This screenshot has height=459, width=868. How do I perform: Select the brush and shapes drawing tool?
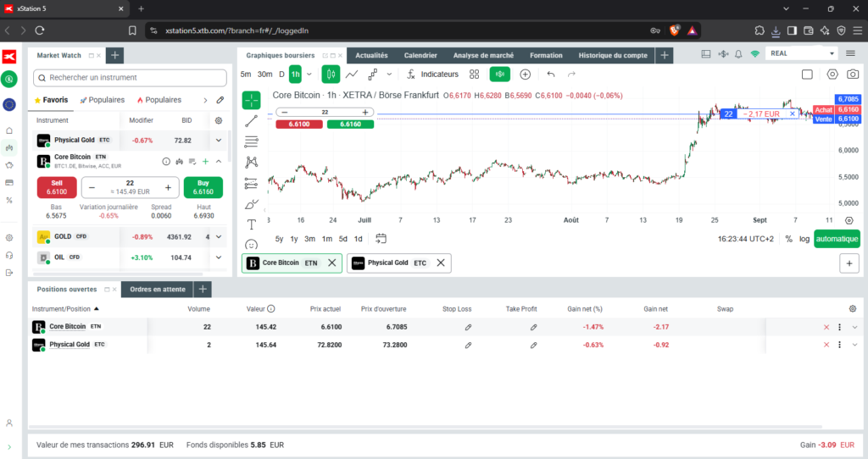click(251, 204)
